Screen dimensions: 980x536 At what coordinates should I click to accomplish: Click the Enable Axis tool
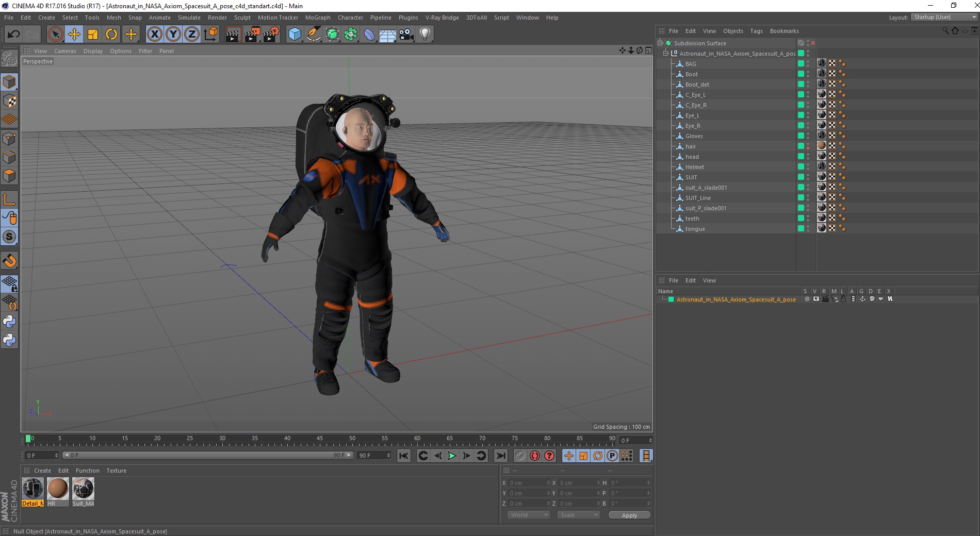coord(9,199)
